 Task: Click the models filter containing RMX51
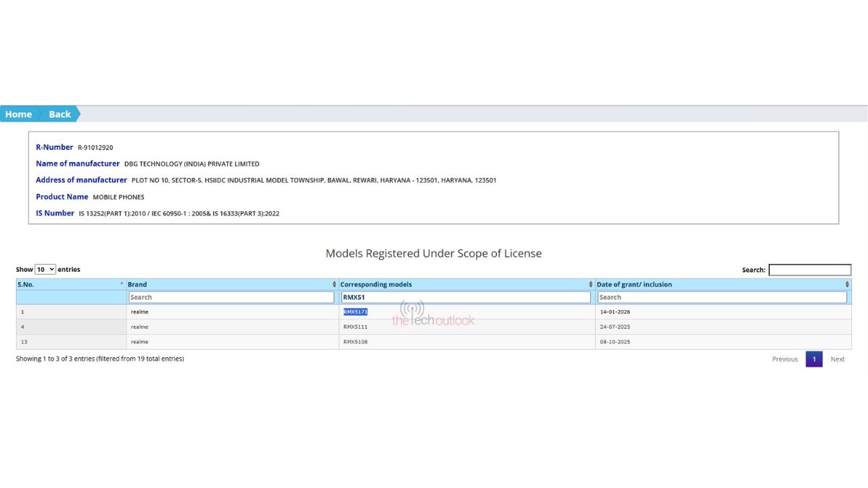click(466, 297)
